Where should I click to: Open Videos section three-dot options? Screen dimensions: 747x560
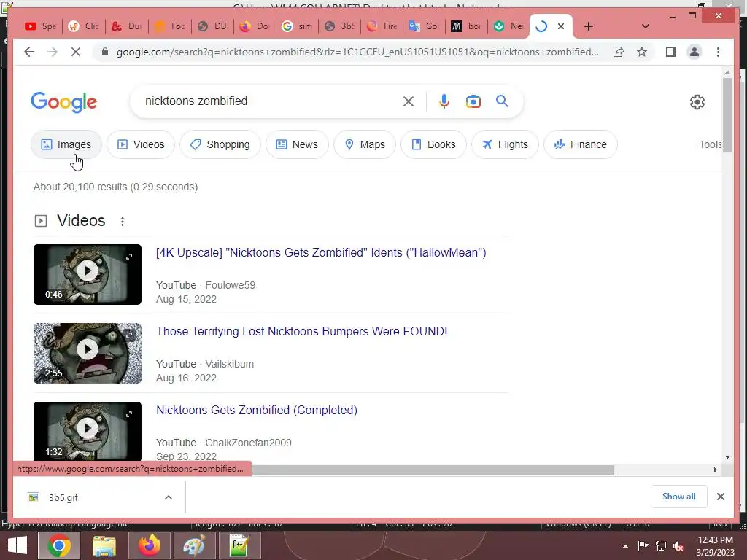pyautogui.click(x=123, y=222)
